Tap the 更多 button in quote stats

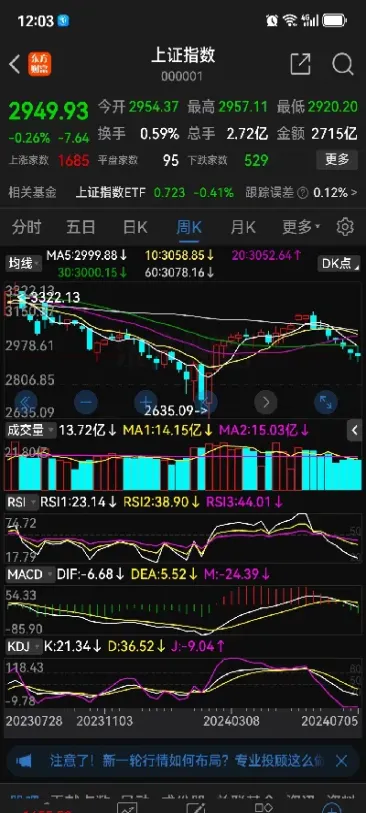[337, 160]
